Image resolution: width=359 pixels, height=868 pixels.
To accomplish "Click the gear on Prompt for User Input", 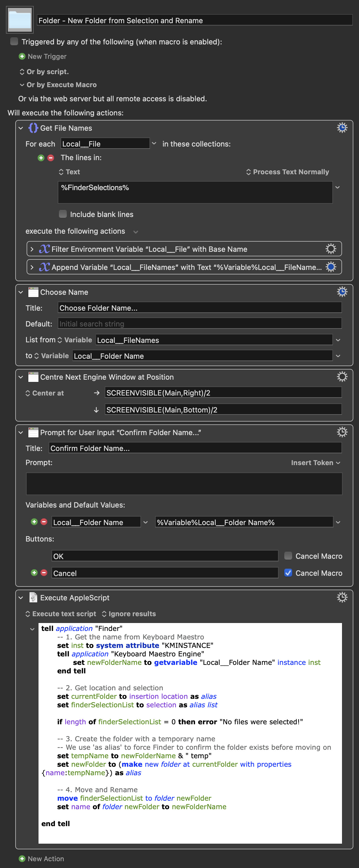I will pyautogui.click(x=342, y=432).
